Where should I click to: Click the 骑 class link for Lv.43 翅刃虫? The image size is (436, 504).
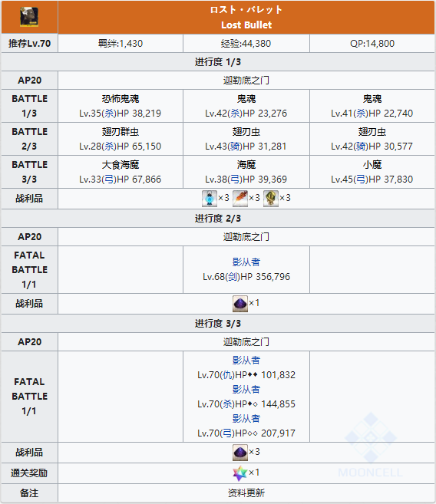[x=236, y=147]
